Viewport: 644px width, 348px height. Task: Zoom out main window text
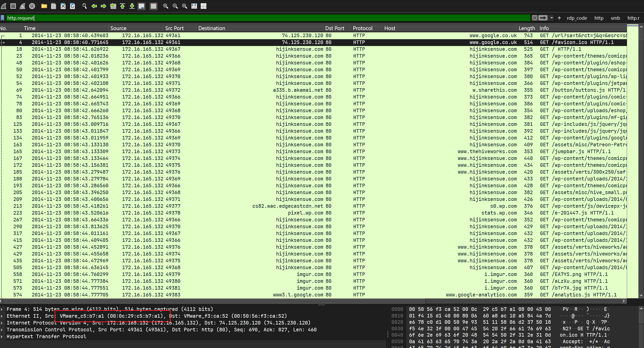175,6
